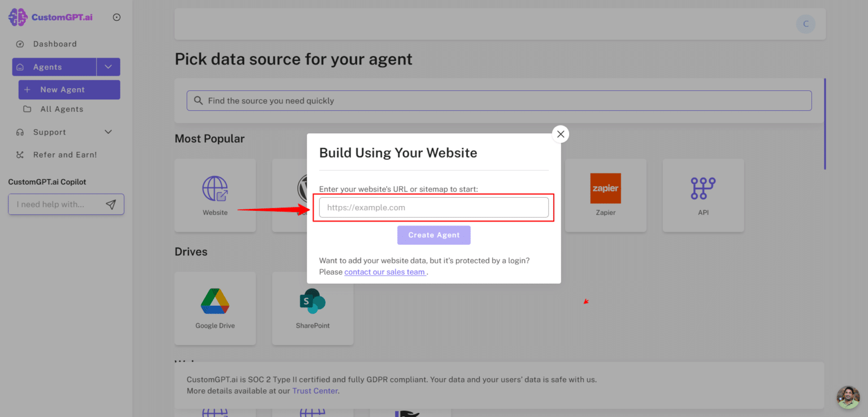The height and width of the screenshot is (417, 868).
Task: Select the Website data source tile
Action: coord(215,196)
